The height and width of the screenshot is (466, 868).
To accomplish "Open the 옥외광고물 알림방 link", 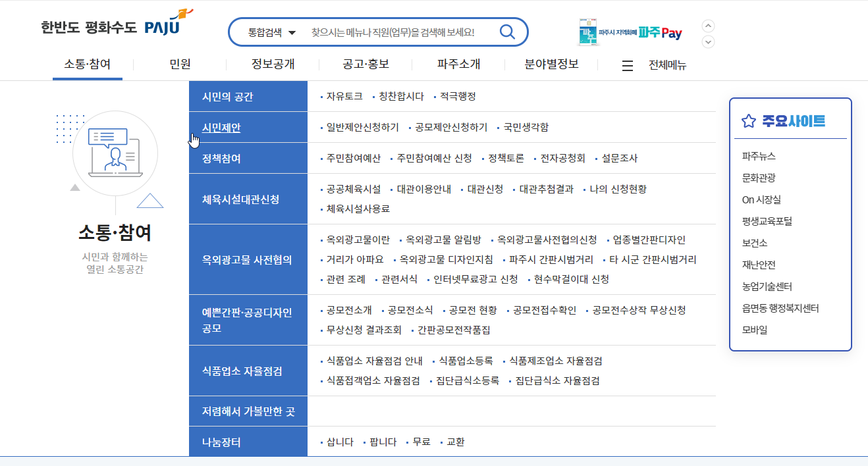I will point(444,240).
